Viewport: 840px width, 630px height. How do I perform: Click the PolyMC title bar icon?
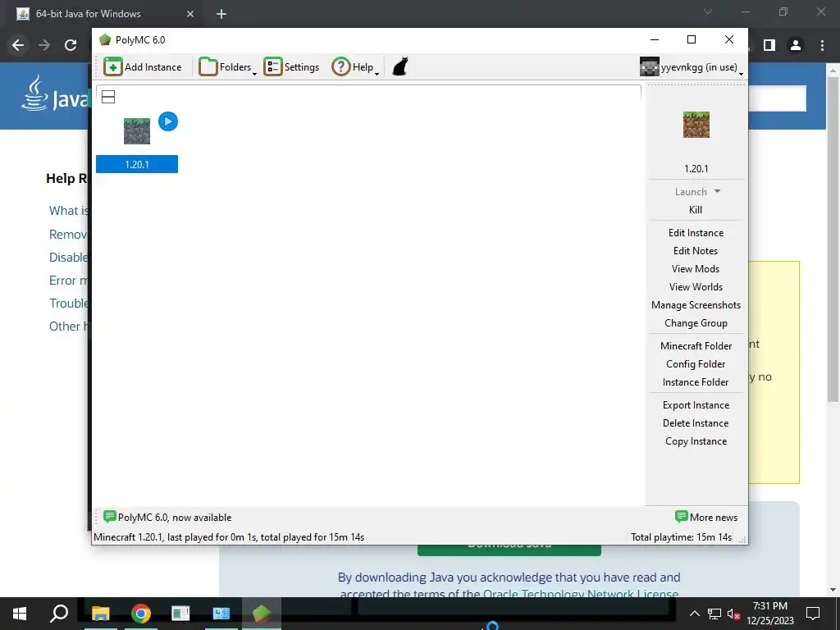pos(105,39)
